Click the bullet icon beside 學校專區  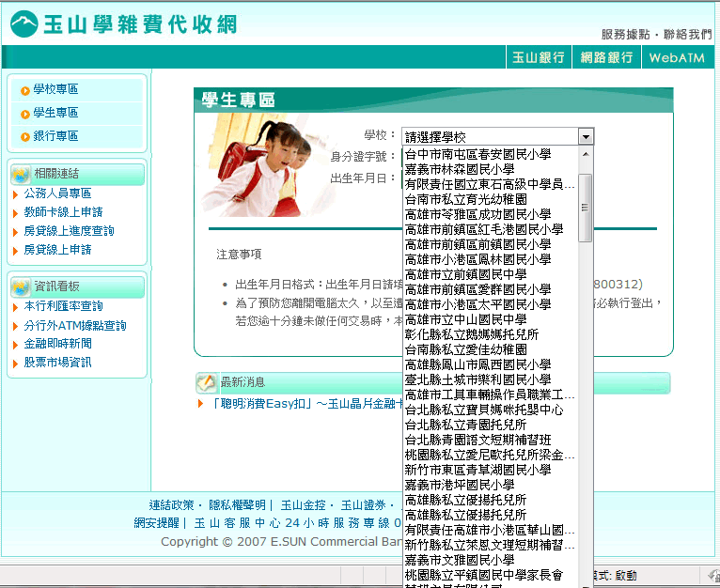click(24, 90)
